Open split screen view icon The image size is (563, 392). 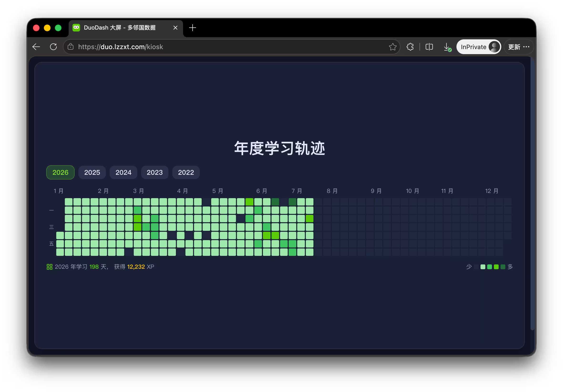(x=429, y=47)
